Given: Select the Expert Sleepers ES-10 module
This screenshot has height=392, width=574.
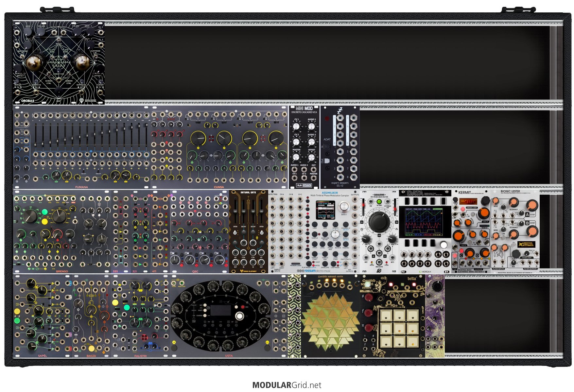Looking at the screenshot, I should click(x=340, y=147).
